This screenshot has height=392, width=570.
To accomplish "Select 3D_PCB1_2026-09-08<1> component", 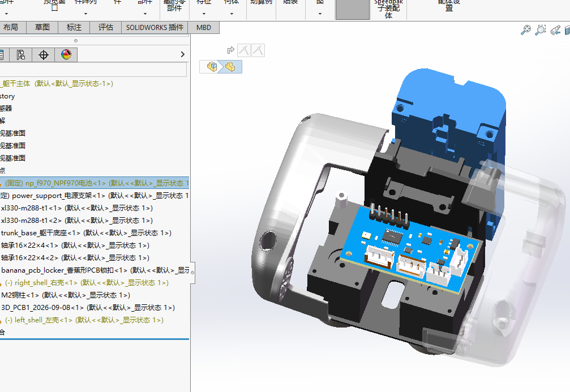I will pyautogui.click(x=88, y=308).
